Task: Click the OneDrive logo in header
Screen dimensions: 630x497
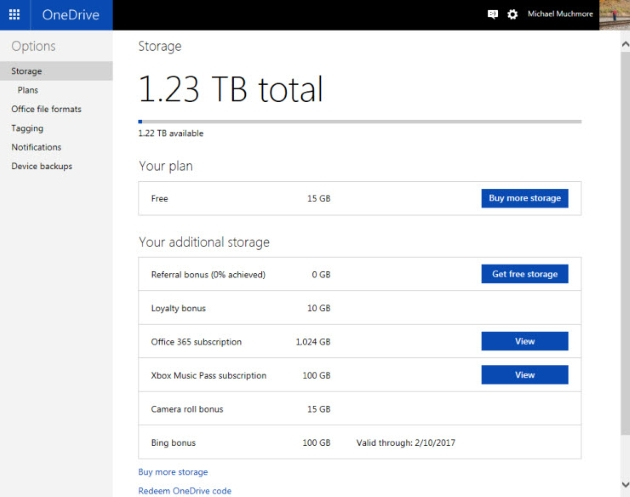Action: [69, 14]
